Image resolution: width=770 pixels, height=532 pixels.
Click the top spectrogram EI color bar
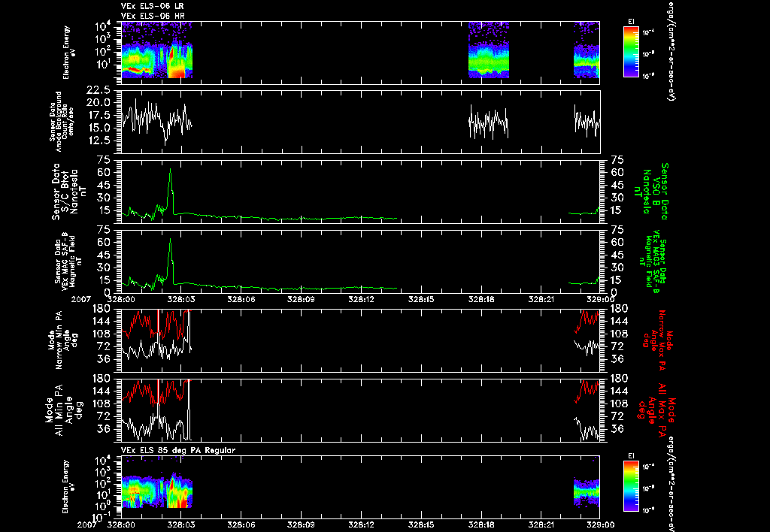(x=631, y=52)
